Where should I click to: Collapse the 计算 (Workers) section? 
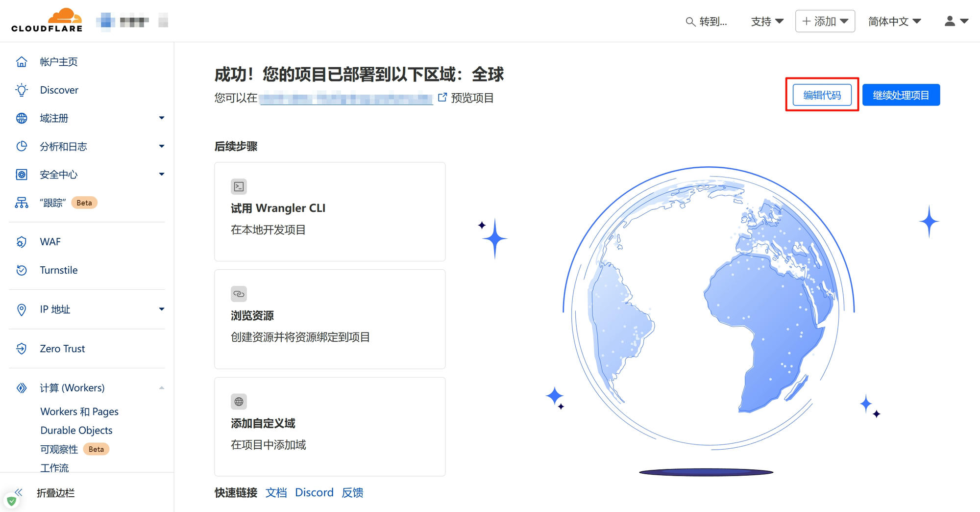(161, 388)
